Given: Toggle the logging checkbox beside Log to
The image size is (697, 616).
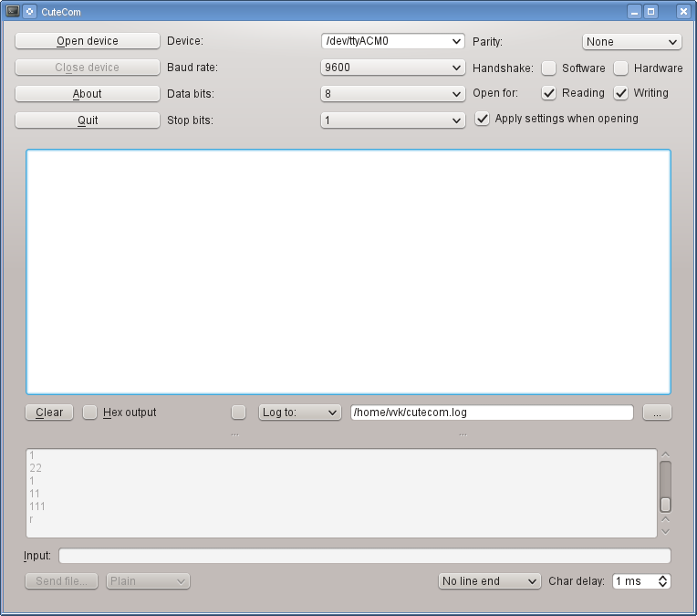Looking at the screenshot, I should (239, 412).
